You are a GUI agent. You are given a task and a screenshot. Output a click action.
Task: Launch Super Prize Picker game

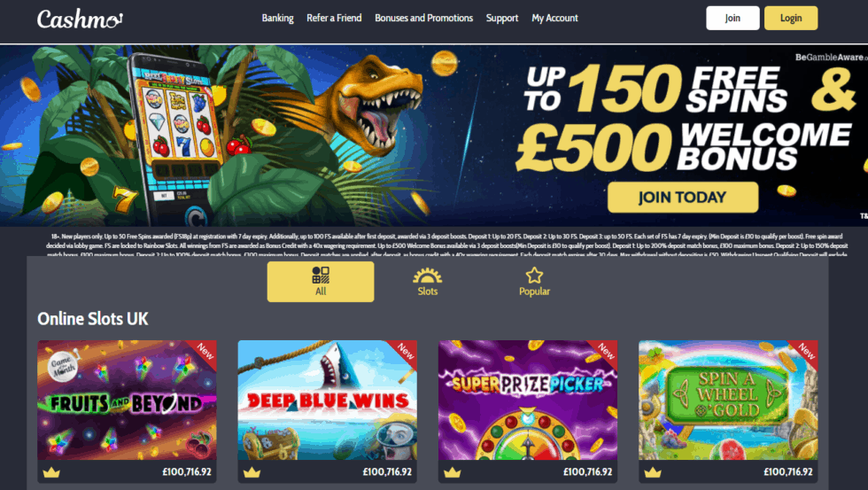(528, 400)
